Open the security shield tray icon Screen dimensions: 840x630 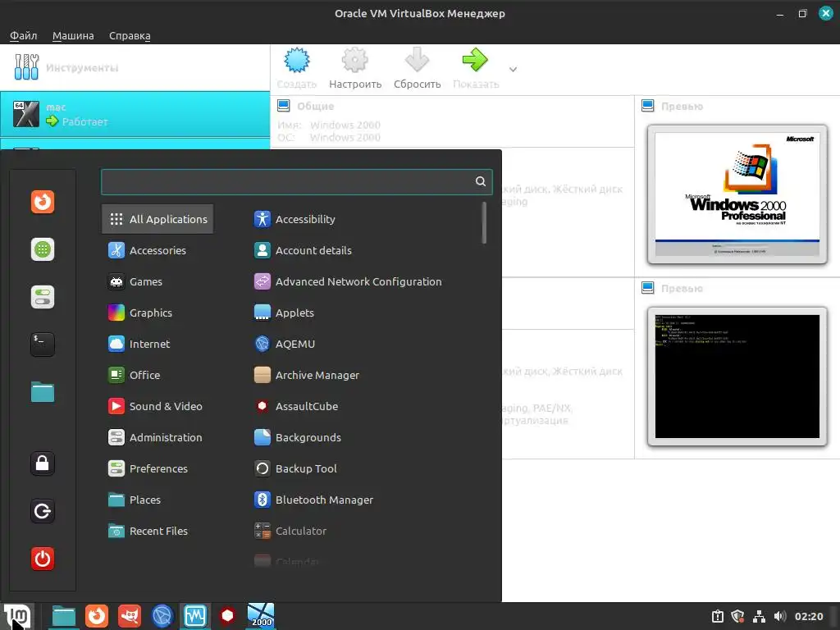737,617
